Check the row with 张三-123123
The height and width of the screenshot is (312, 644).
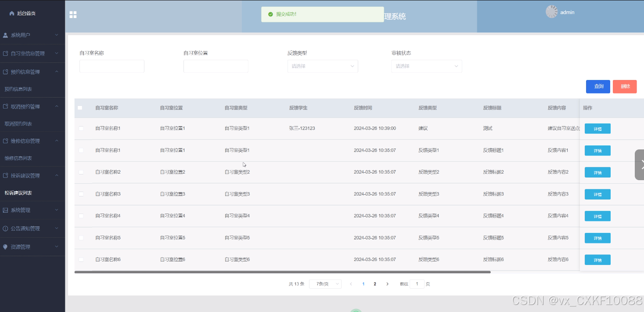click(x=81, y=128)
